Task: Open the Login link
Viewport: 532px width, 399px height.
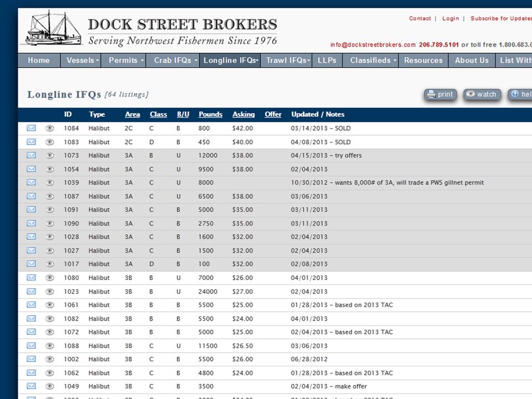Action: (x=451, y=18)
